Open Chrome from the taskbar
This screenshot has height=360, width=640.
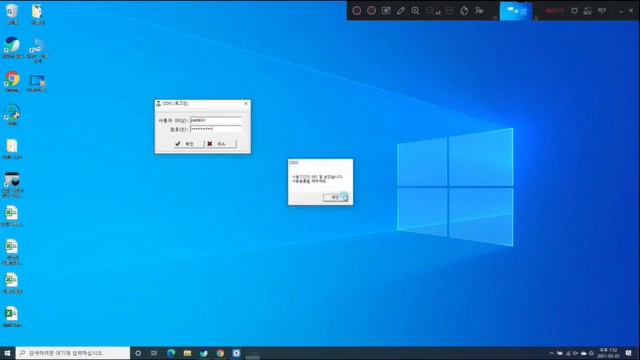[x=220, y=353]
